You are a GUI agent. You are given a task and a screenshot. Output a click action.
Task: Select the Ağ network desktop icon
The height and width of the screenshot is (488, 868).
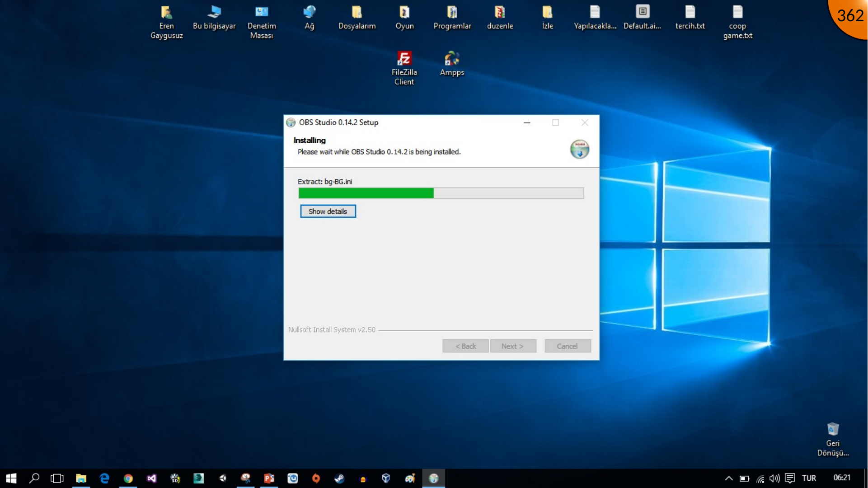pyautogui.click(x=310, y=18)
